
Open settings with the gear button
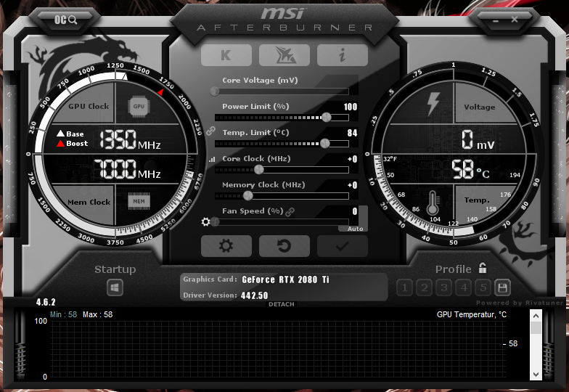[x=226, y=245]
